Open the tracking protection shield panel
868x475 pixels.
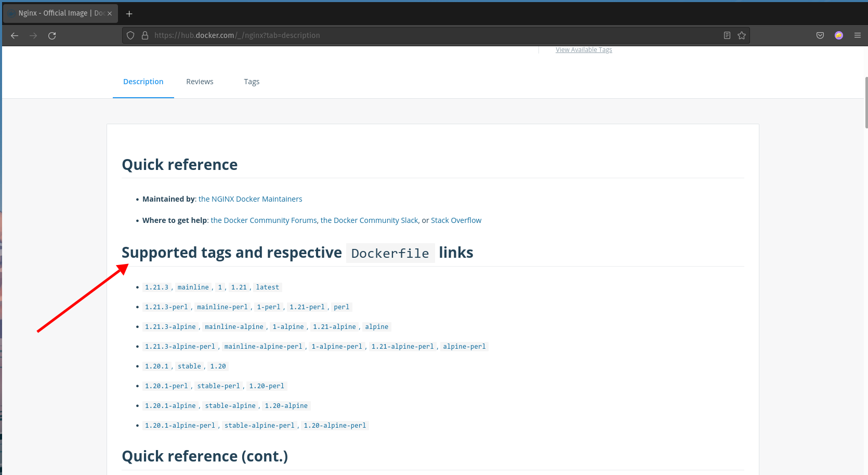pos(130,35)
